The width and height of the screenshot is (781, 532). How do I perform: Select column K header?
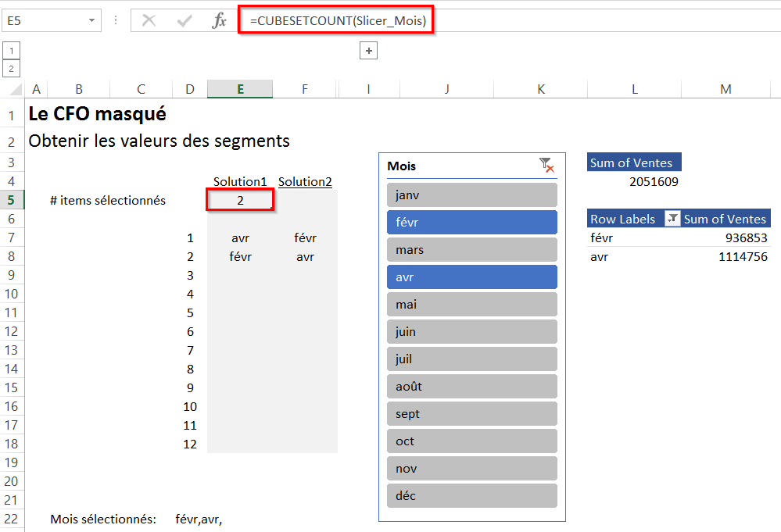click(x=541, y=89)
